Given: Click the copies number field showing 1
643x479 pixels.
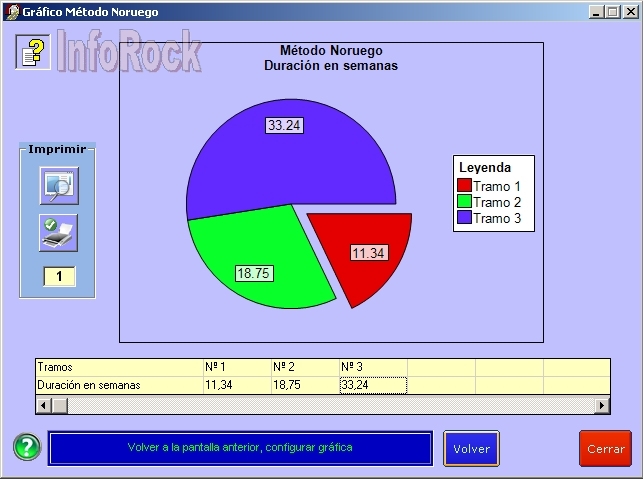Looking at the screenshot, I should pos(58,276).
